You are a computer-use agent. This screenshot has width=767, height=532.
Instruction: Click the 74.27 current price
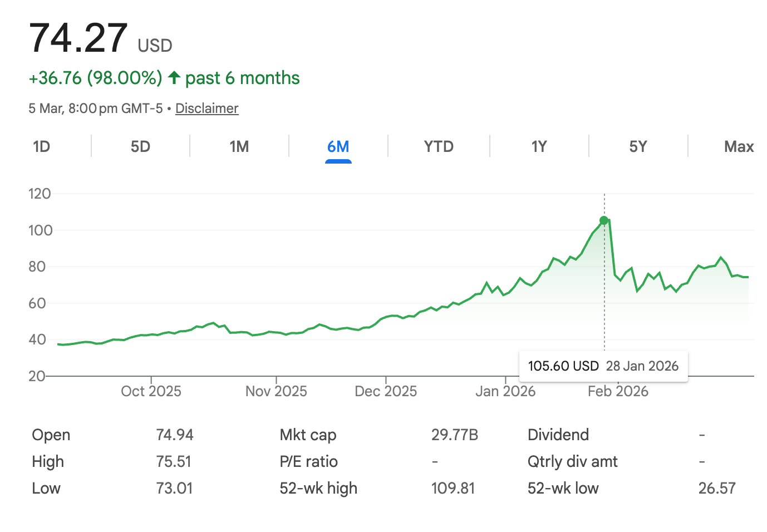coord(78,38)
